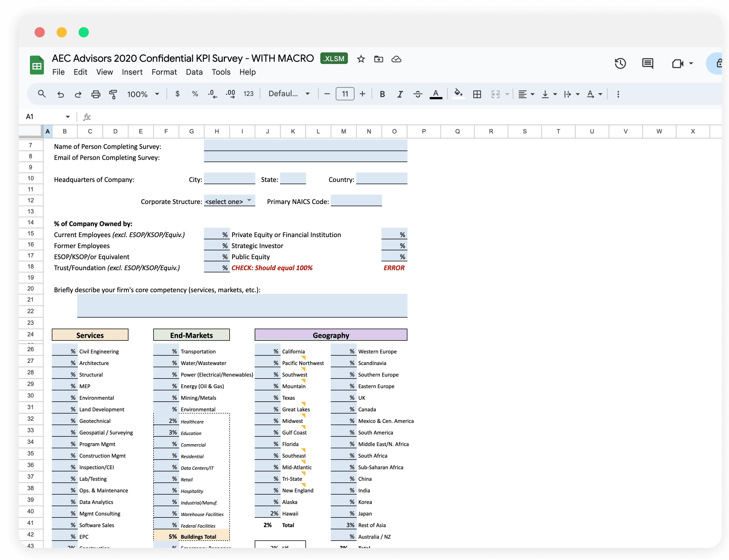Open the Edit menu
Viewport: 729px width, 560px height.
tap(80, 72)
